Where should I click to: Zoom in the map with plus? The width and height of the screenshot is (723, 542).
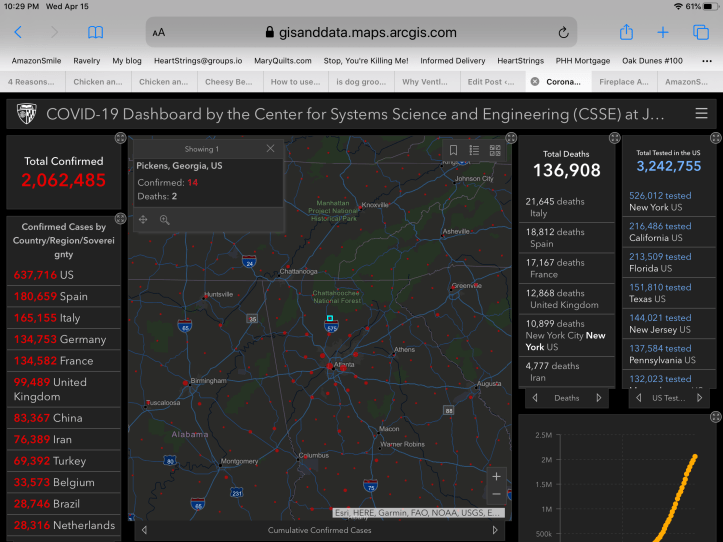click(x=496, y=476)
